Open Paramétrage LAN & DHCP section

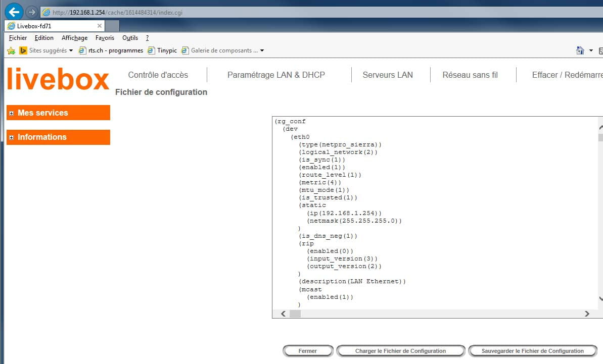pos(276,75)
